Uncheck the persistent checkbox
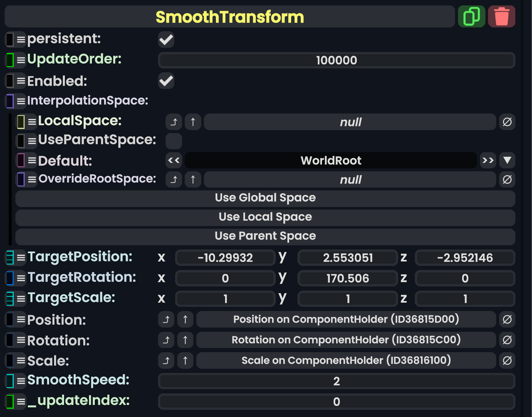 166,39
